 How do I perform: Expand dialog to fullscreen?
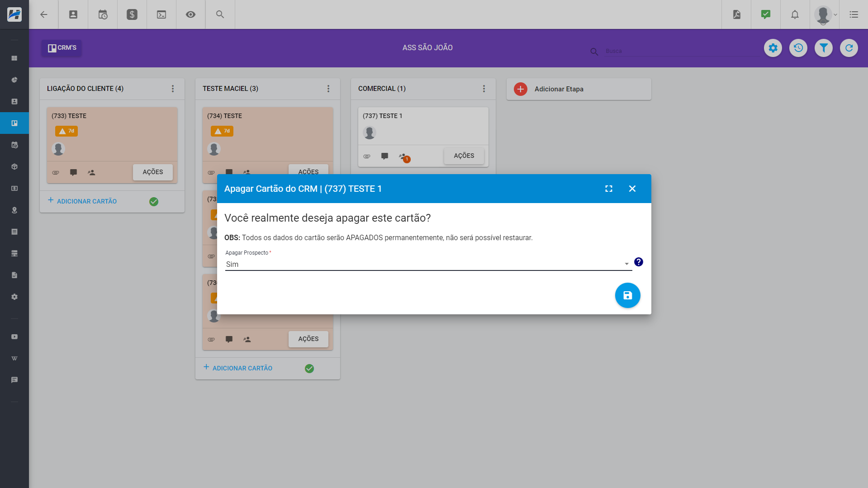click(x=609, y=189)
